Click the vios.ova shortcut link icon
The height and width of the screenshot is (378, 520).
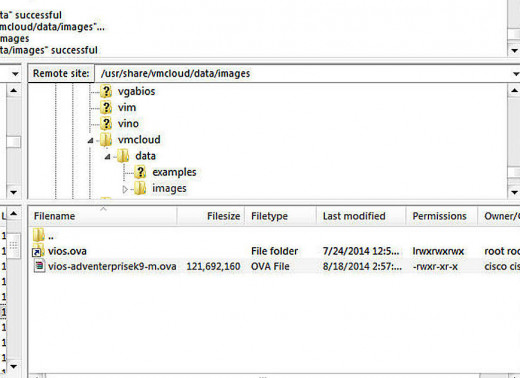point(38,251)
